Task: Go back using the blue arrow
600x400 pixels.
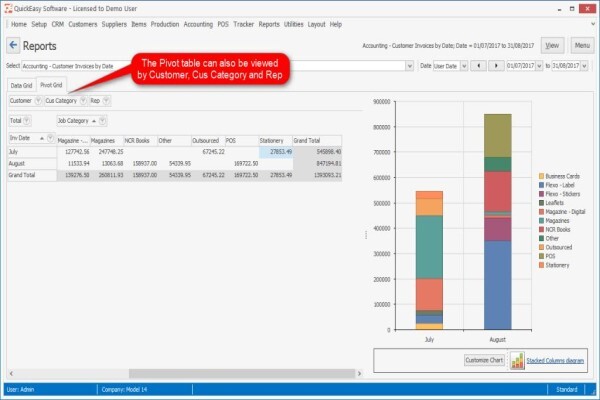Action: point(13,46)
